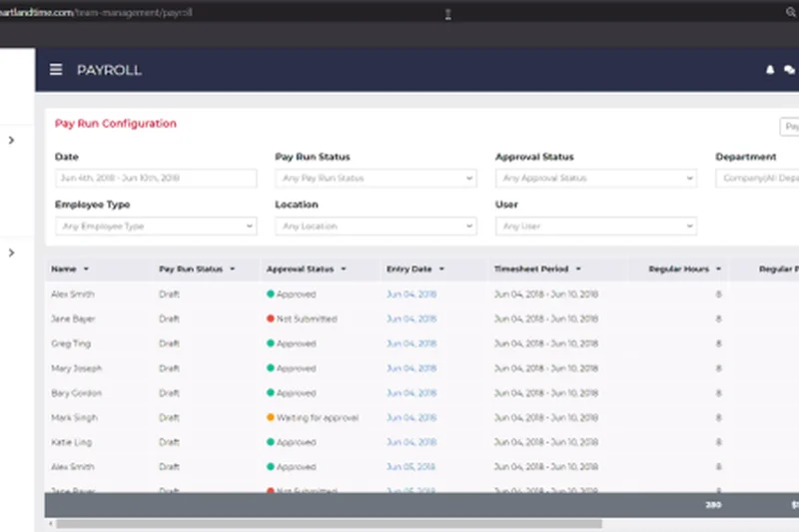The image size is (799, 532).
Task: Click Timesheet Period column sort arrow
Action: [578, 269]
